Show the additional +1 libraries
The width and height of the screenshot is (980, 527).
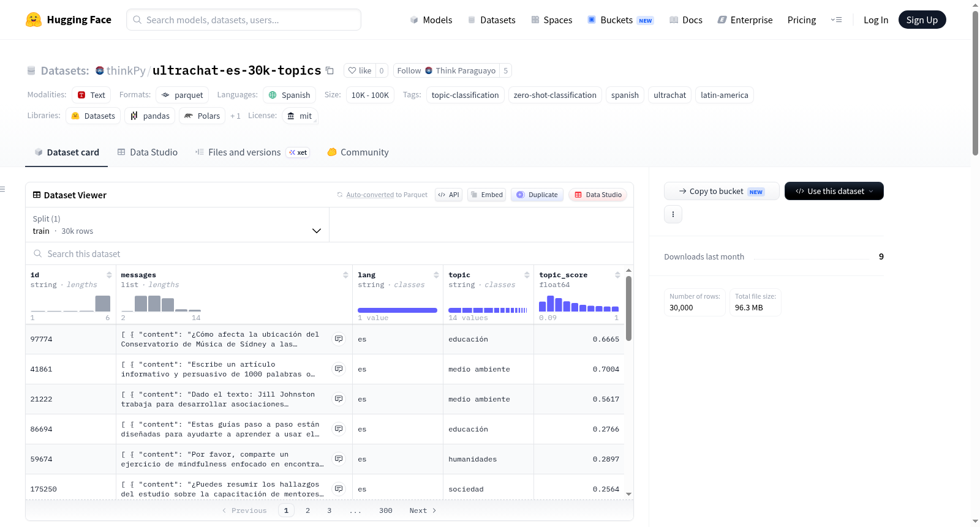coord(235,116)
